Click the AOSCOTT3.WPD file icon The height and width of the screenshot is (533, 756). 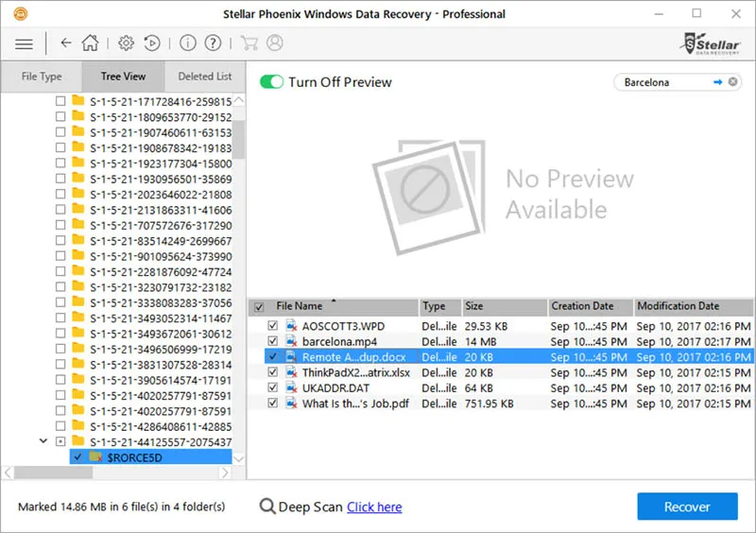coord(291,326)
